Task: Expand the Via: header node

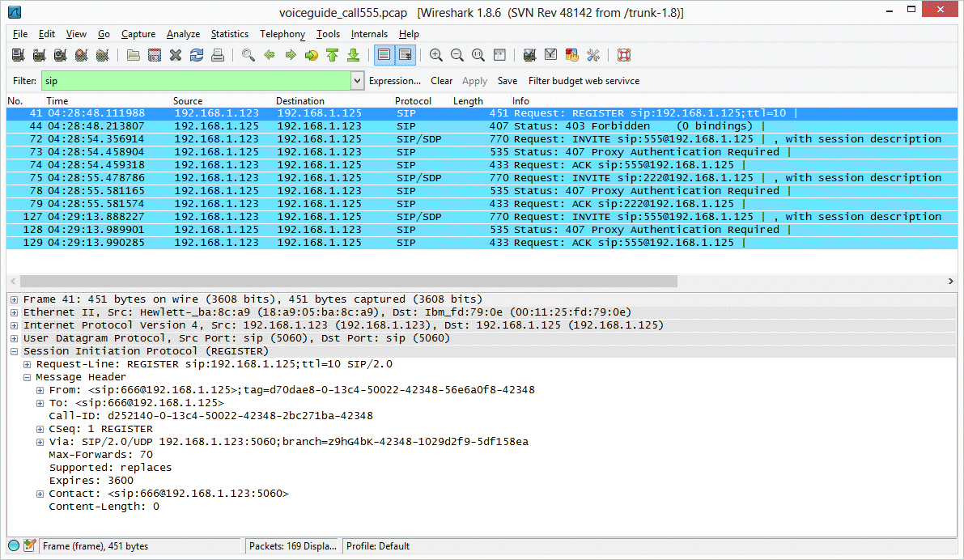Action: tap(40, 441)
